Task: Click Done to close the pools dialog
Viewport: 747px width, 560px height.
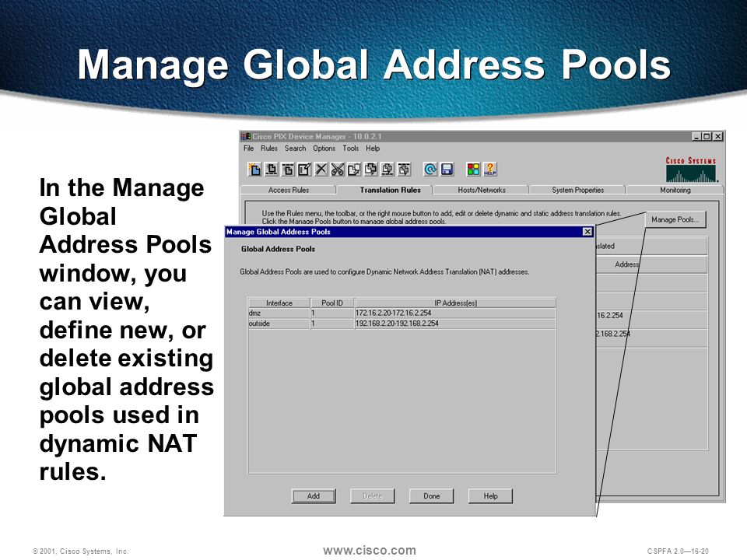Action: 432,496
